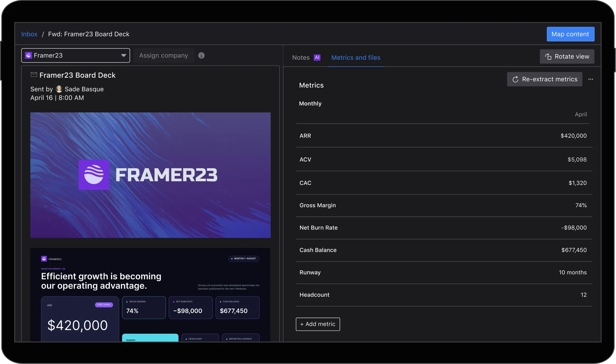Click the ACV value $5,098
This screenshot has width=616, height=364.
point(577,159)
